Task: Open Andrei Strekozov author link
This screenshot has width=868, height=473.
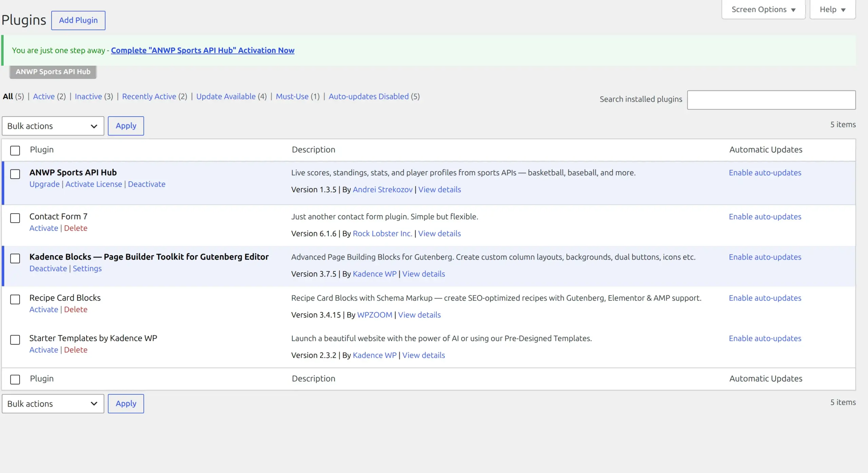Action: [x=382, y=189]
